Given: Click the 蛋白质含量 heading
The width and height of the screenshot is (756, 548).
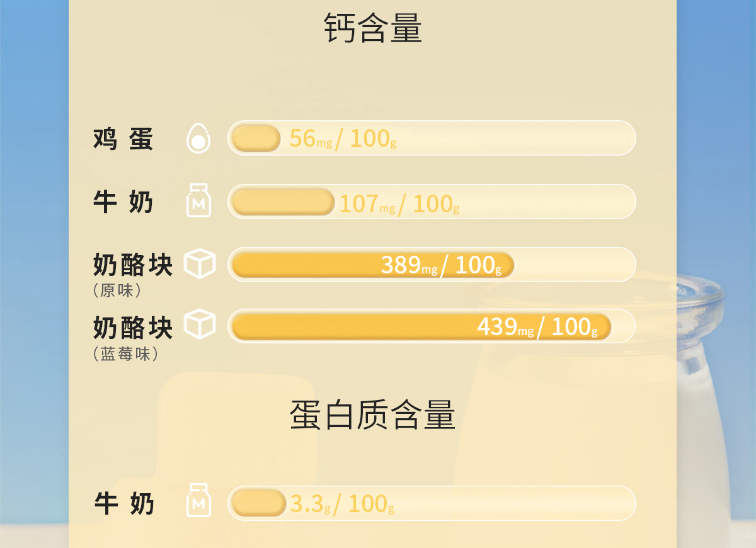Looking at the screenshot, I should point(373,415).
